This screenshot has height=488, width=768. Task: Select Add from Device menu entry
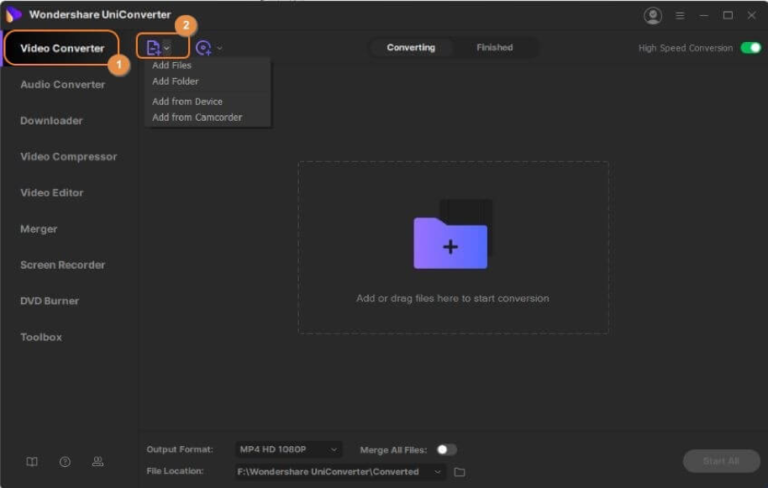(187, 101)
